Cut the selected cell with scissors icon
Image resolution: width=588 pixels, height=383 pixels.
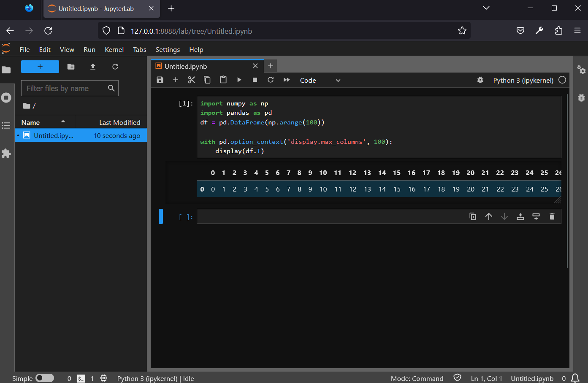click(x=191, y=79)
